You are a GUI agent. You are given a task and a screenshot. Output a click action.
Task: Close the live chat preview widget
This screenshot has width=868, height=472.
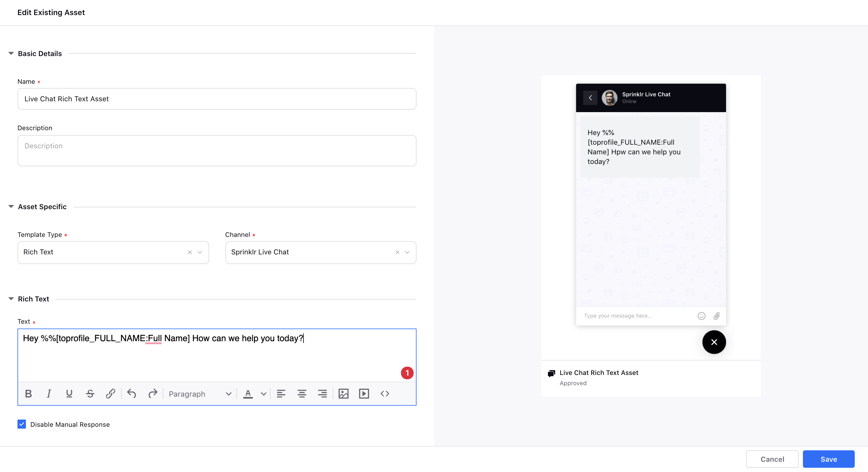coord(714,342)
